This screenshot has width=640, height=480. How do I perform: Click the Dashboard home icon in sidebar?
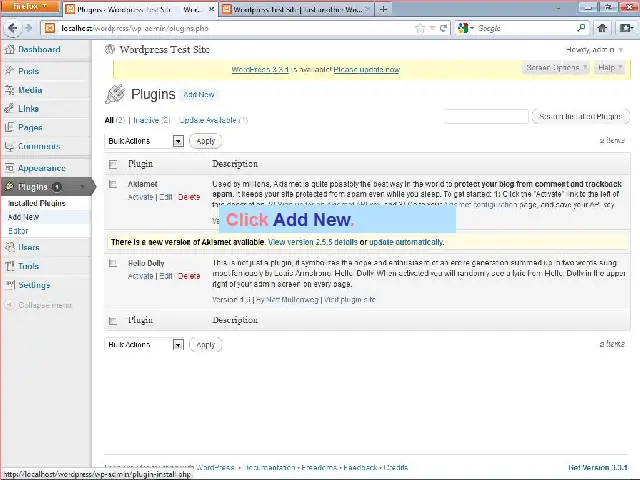pos(10,49)
